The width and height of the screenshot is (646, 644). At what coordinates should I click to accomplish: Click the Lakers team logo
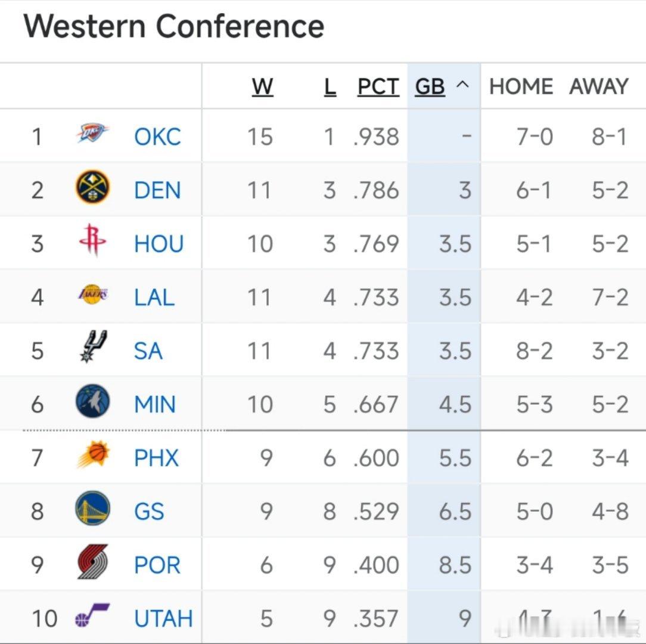click(92, 295)
